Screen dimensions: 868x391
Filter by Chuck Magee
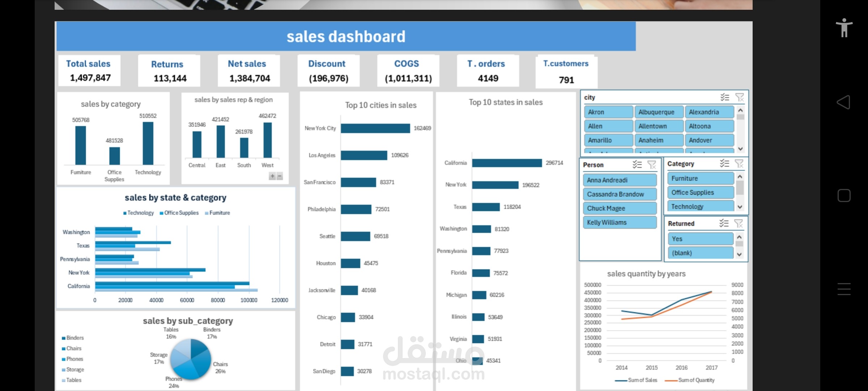pyautogui.click(x=620, y=208)
